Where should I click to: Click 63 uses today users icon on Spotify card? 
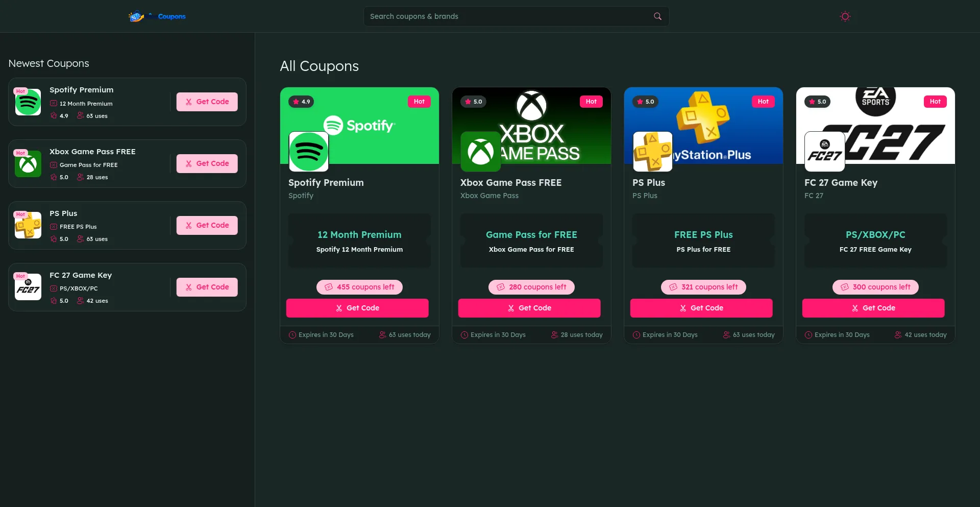tap(383, 335)
